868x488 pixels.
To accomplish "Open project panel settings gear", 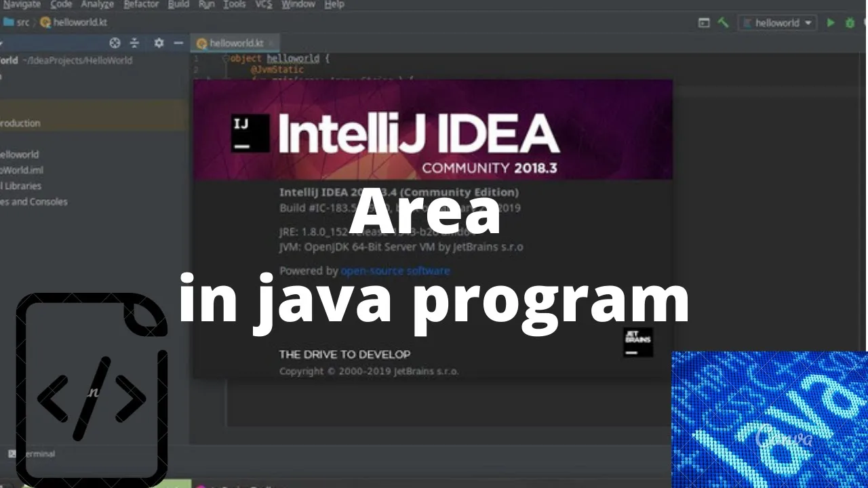I will (x=159, y=43).
